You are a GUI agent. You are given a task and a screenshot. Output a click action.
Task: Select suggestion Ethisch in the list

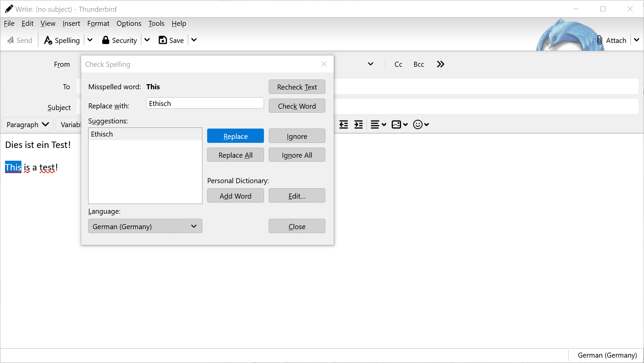[x=145, y=134]
